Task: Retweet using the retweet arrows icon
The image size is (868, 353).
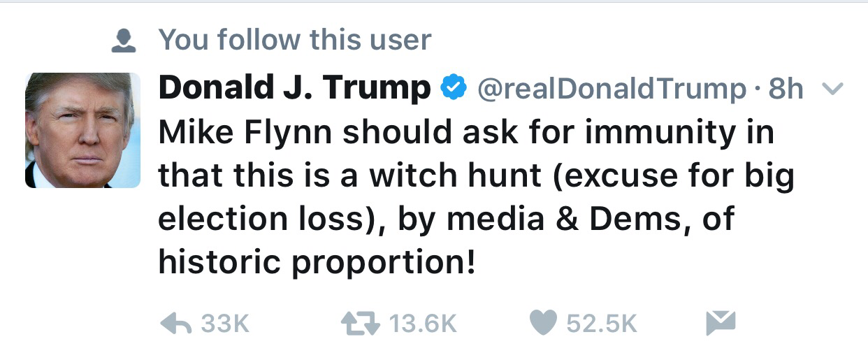Action: 359,322
